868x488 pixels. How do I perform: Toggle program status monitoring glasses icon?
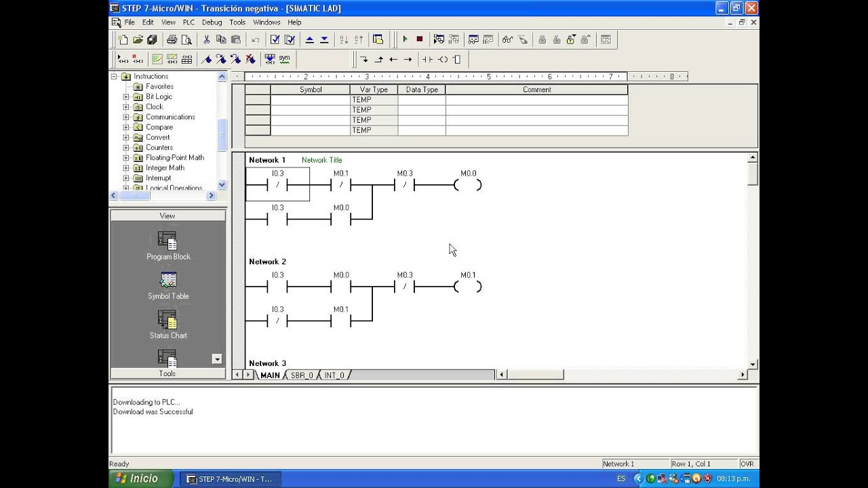point(507,39)
